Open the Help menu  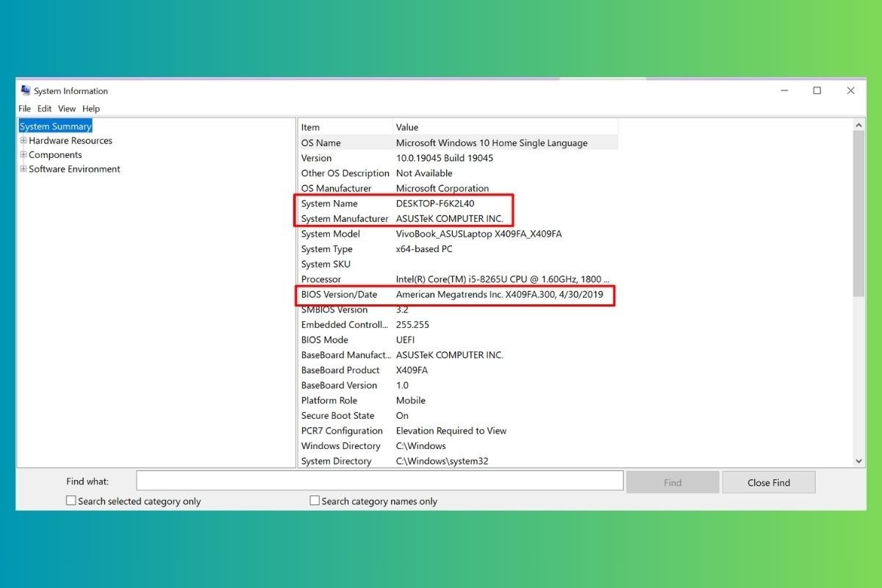[x=90, y=108]
